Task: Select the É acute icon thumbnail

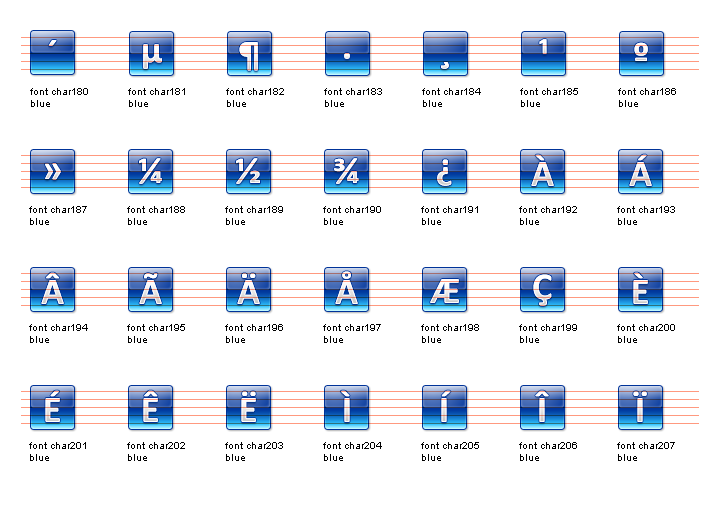Action: point(53,407)
